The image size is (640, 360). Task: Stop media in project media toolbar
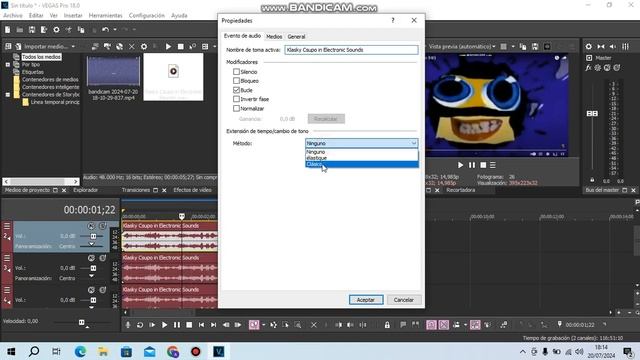pyautogui.click(x=180, y=47)
